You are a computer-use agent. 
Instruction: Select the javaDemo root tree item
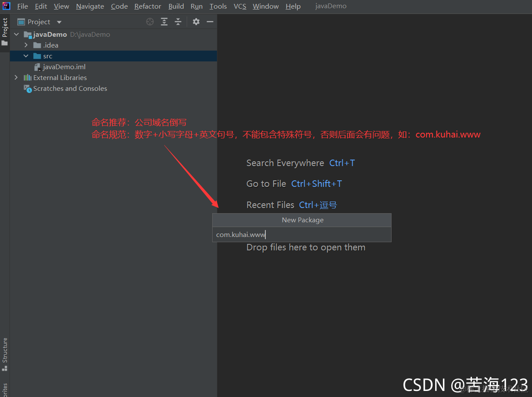point(114,34)
